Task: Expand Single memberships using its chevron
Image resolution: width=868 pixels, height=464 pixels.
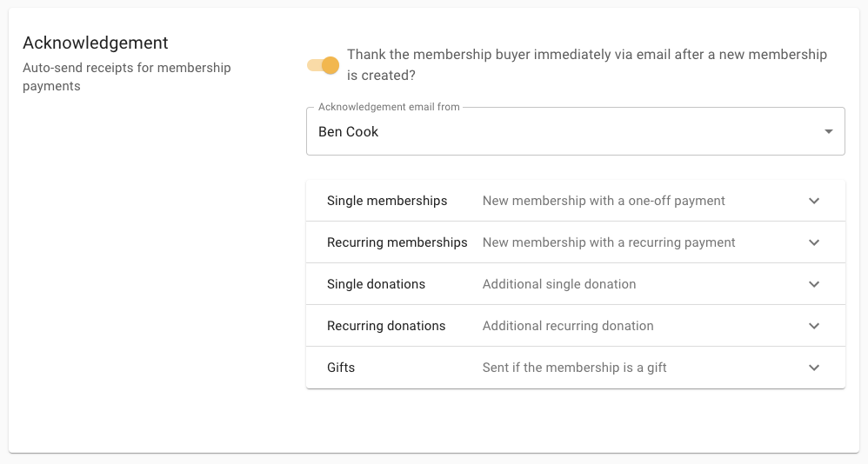Action: point(814,201)
